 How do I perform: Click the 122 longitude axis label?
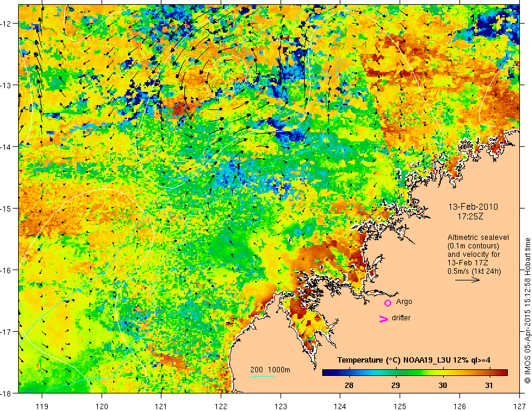(221, 406)
